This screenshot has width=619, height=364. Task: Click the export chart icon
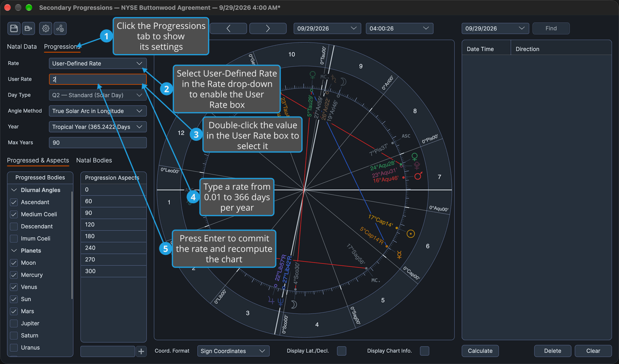pos(28,28)
